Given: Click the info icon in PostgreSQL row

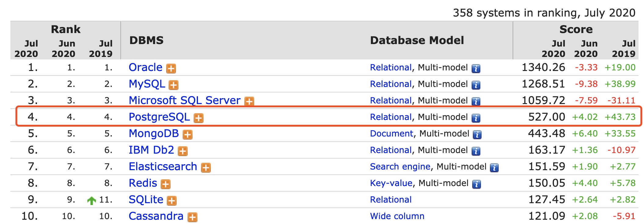Looking at the screenshot, I should pos(476,118).
